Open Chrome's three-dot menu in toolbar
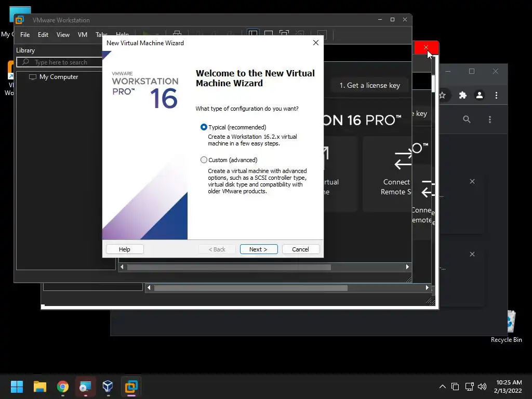 [x=496, y=96]
